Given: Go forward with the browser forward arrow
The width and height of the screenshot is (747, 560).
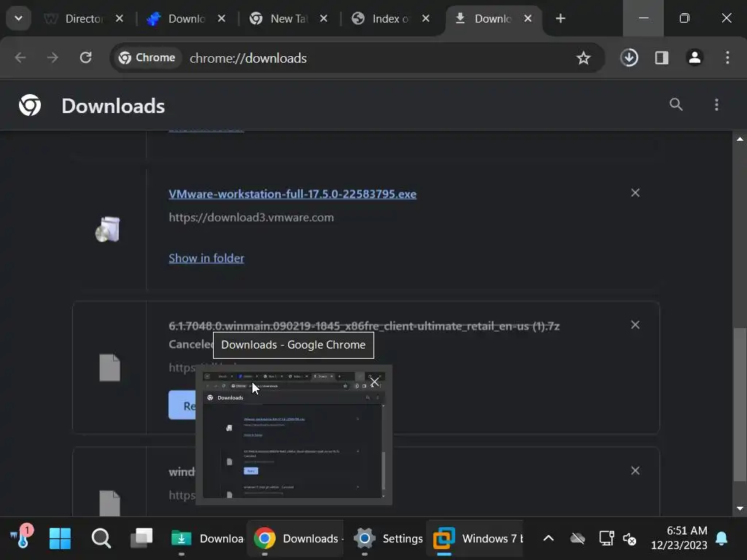Looking at the screenshot, I should (53, 58).
